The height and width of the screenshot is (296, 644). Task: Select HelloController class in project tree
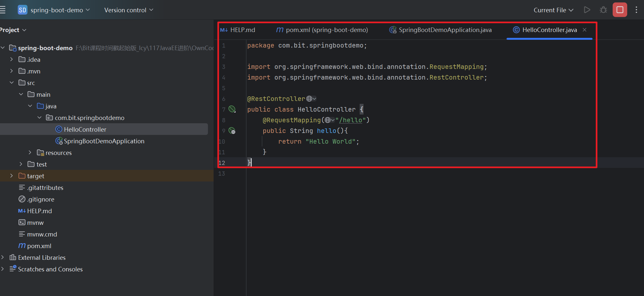click(104, 129)
